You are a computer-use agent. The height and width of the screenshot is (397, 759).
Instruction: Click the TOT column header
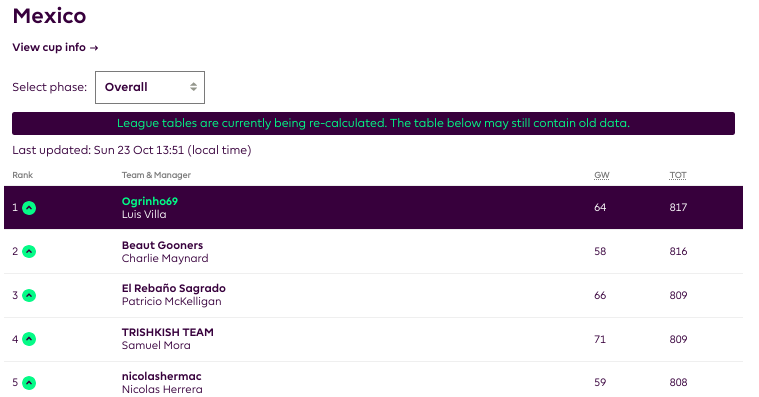tap(678, 175)
